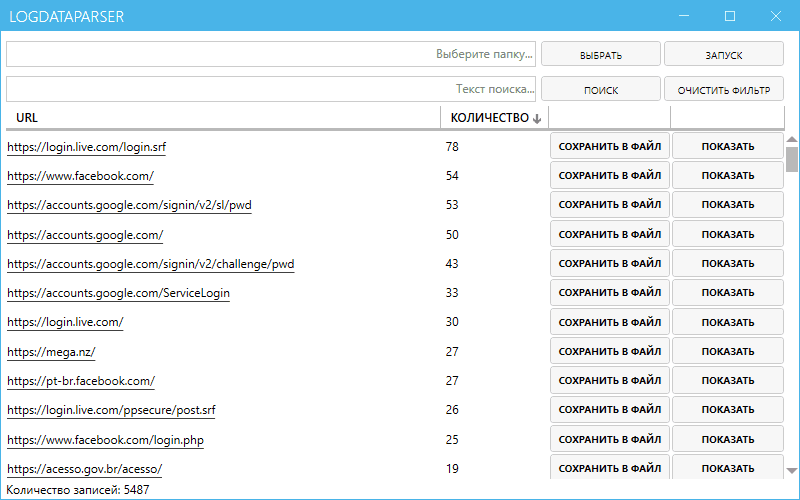Save the https://login.live.com/ row to file

[610, 322]
